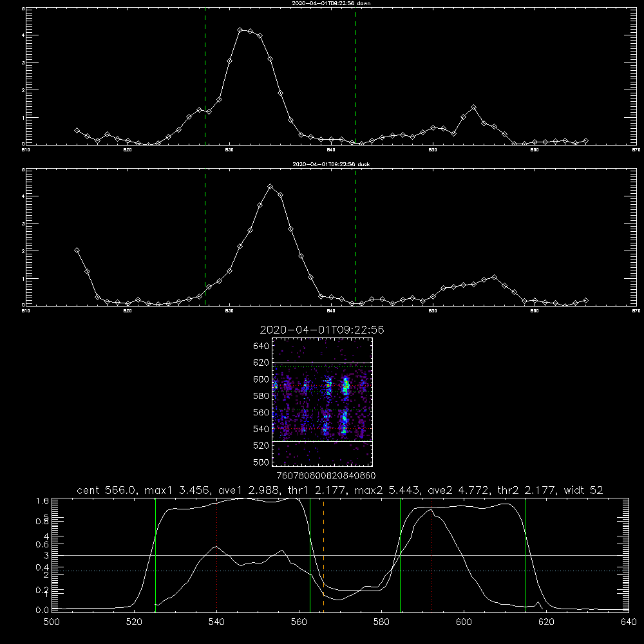Click the first data marker of the dusk curve
This screenshot has height=644, width=644.
[77, 250]
